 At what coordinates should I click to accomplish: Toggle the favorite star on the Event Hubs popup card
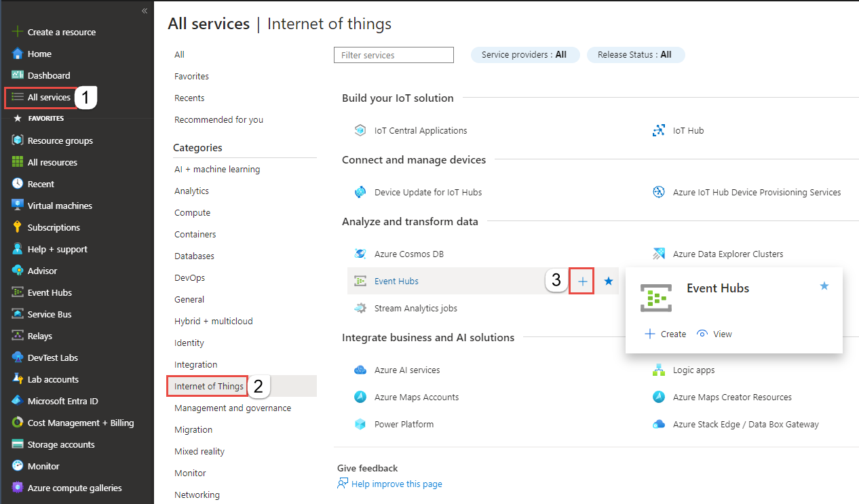point(824,286)
